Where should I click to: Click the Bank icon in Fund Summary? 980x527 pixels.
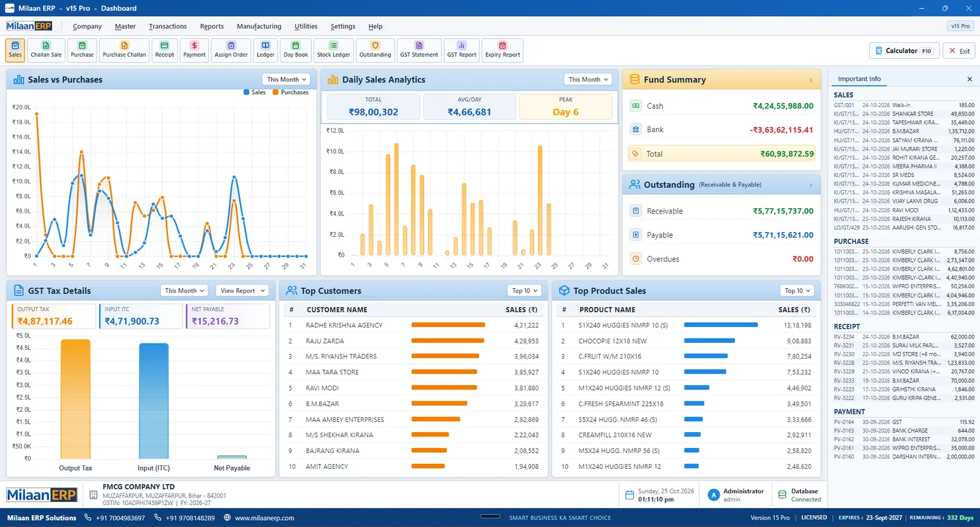pyautogui.click(x=636, y=130)
